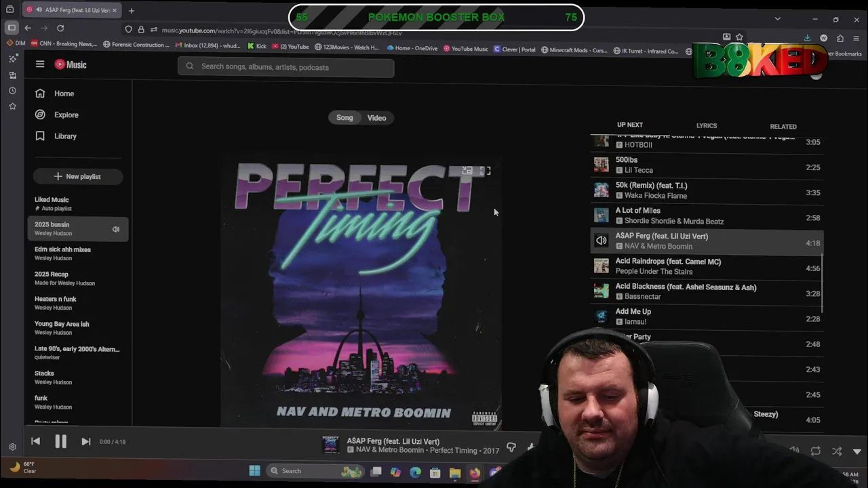The width and height of the screenshot is (868, 488).
Task: Click the player bar album thumbnail
Action: (331, 445)
